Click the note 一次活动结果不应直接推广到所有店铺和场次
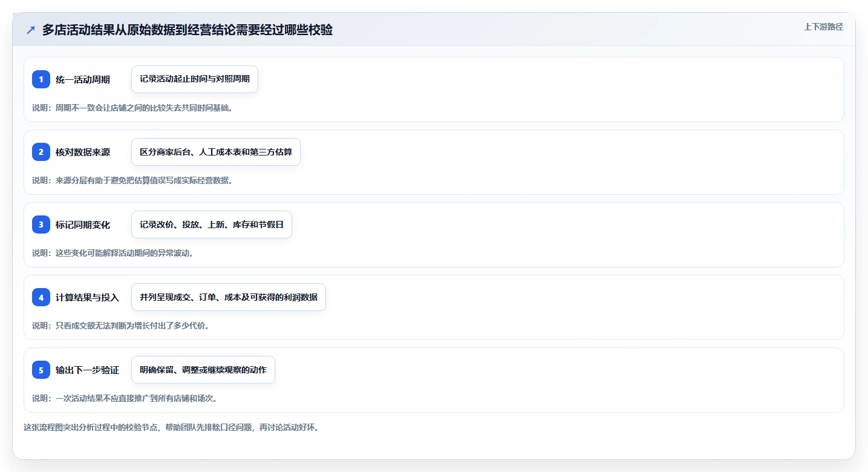The width and height of the screenshot is (868, 472). pos(125,398)
